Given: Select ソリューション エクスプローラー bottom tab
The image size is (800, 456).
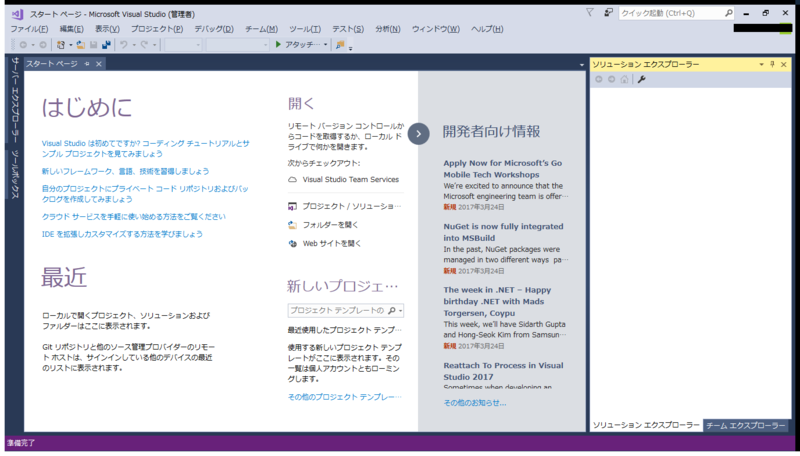Looking at the screenshot, I should [646, 425].
